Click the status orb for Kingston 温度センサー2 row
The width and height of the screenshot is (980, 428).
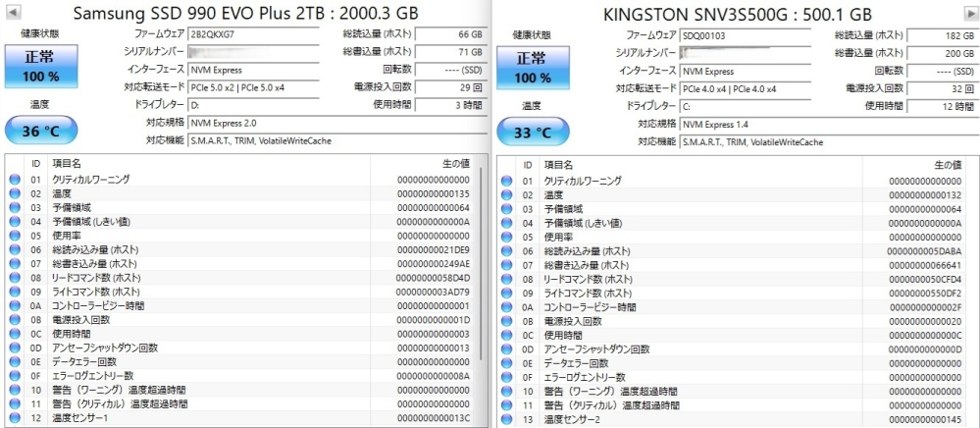[507, 419]
